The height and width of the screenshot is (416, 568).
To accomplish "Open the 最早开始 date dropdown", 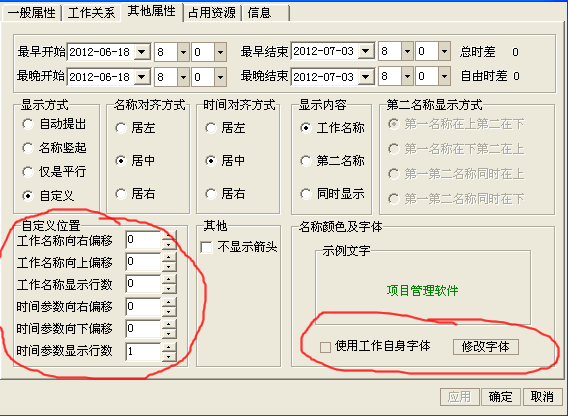I will click(142, 52).
